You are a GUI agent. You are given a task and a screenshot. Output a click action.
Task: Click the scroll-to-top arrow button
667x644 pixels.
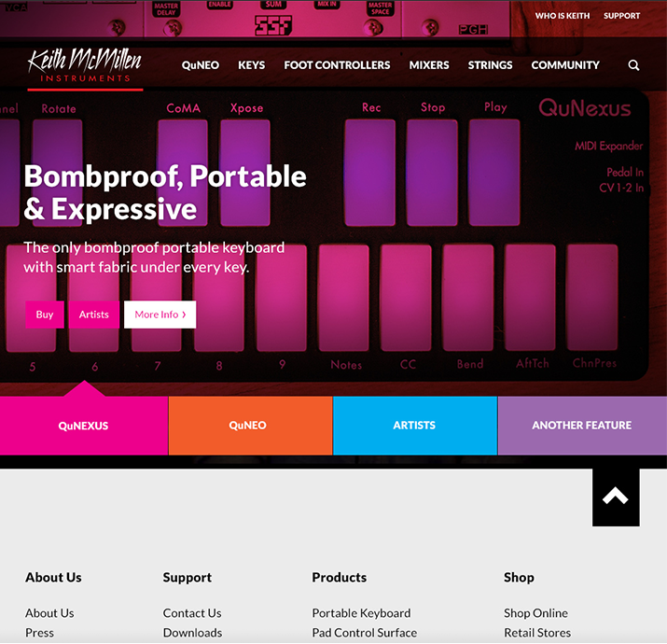616,497
